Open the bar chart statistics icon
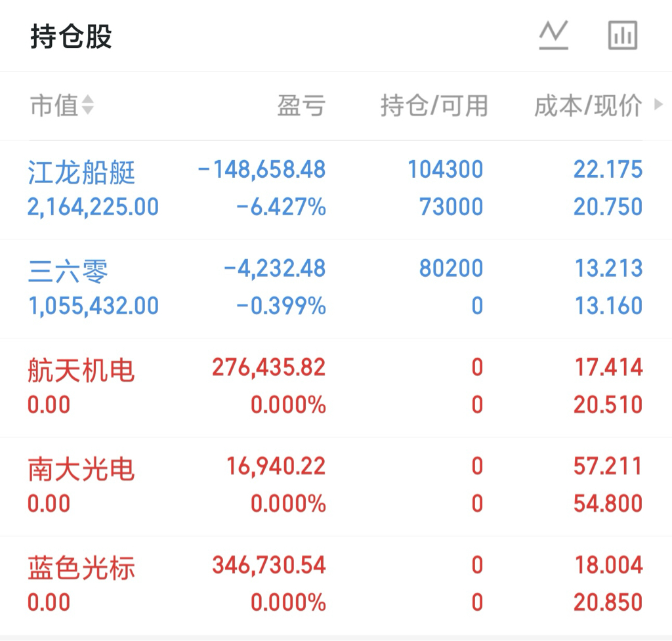Viewport: 672px width, 641px height. tap(623, 35)
